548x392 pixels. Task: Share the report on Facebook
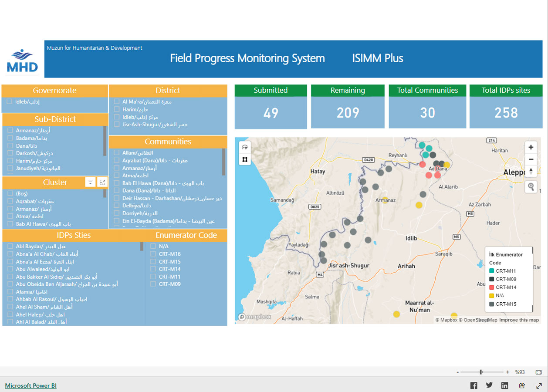tap(474, 385)
